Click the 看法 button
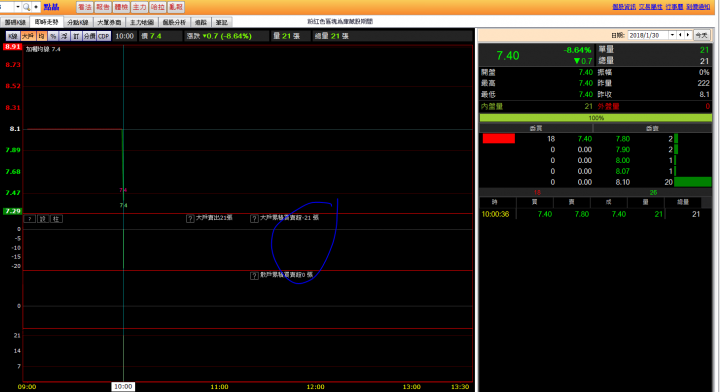720x392 pixels. click(84, 7)
